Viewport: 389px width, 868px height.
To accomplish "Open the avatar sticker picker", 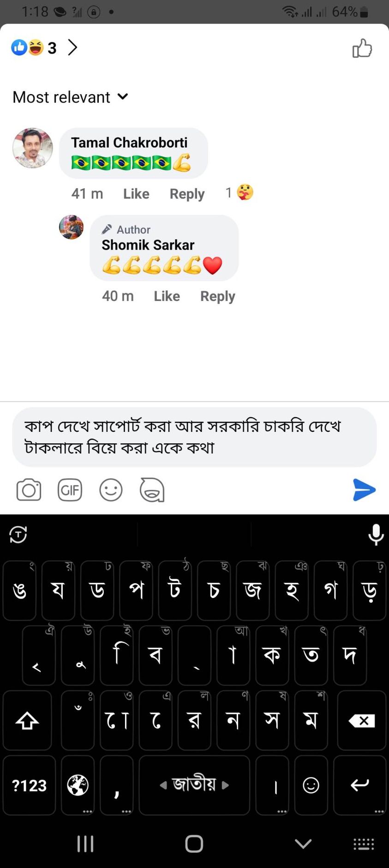I will coord(152,490).
